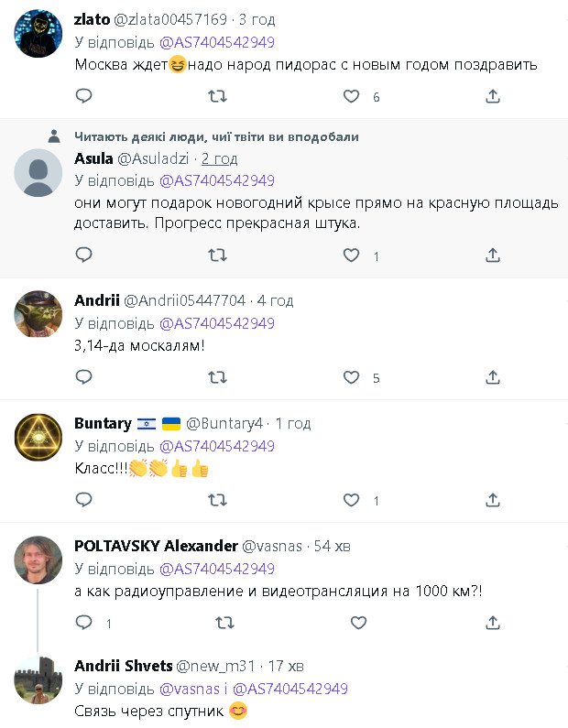568x728 pixels.
Task: Reply to Buntary's Класс tweet
Action: tap(83, 500)
